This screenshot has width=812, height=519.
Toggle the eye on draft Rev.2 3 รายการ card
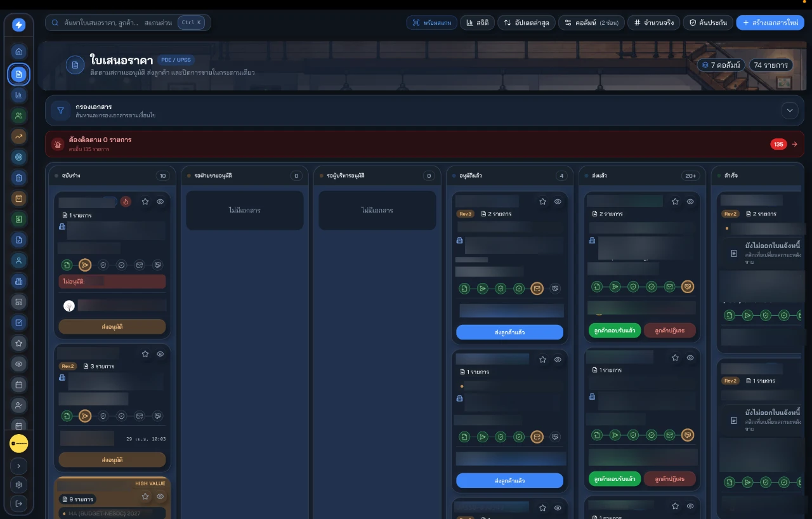[160, 353]
